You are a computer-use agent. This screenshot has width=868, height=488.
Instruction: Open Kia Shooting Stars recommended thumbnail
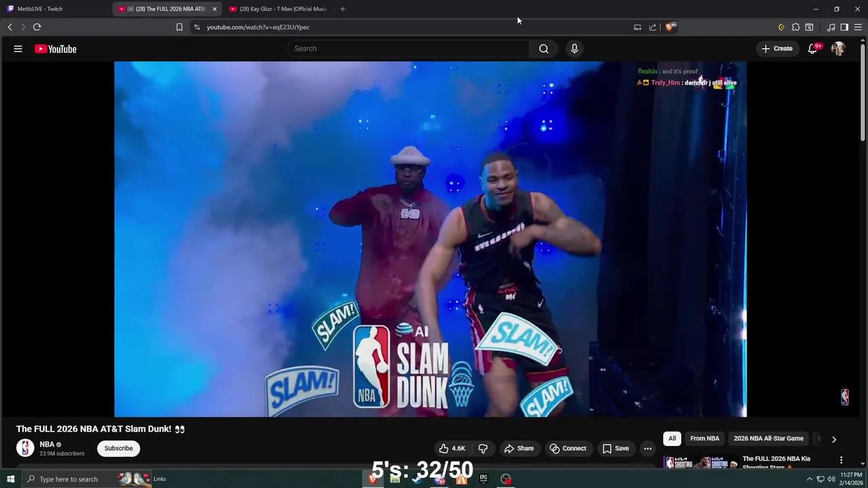coord(701,462)
